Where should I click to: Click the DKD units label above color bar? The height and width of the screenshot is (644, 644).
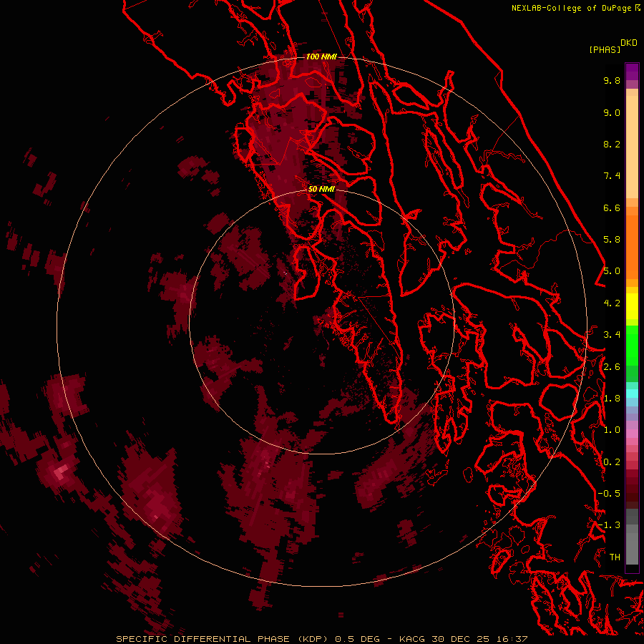(628, 43)
